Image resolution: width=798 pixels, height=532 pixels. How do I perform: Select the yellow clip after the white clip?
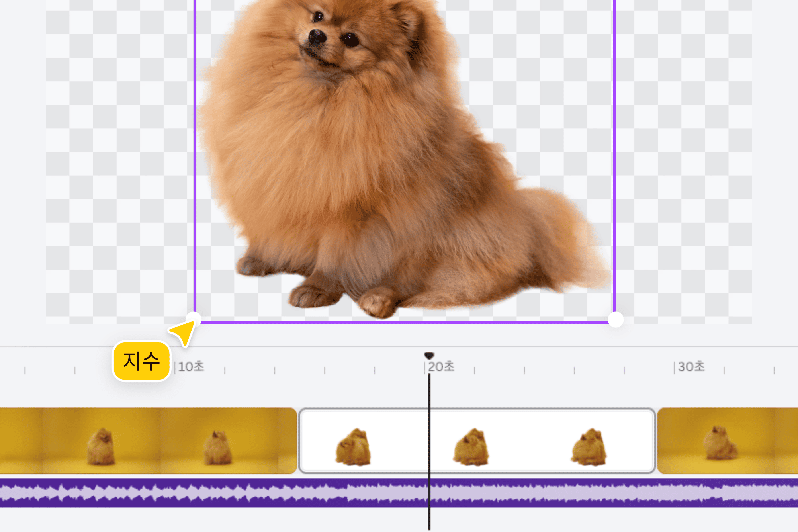[x=728, y=440]
